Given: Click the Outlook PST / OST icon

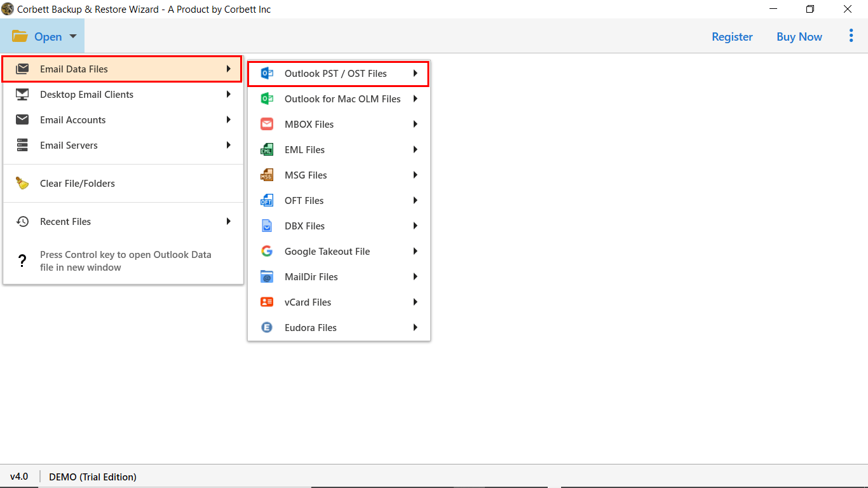Looking at the screenshot, I should click(x=267, y=74).
